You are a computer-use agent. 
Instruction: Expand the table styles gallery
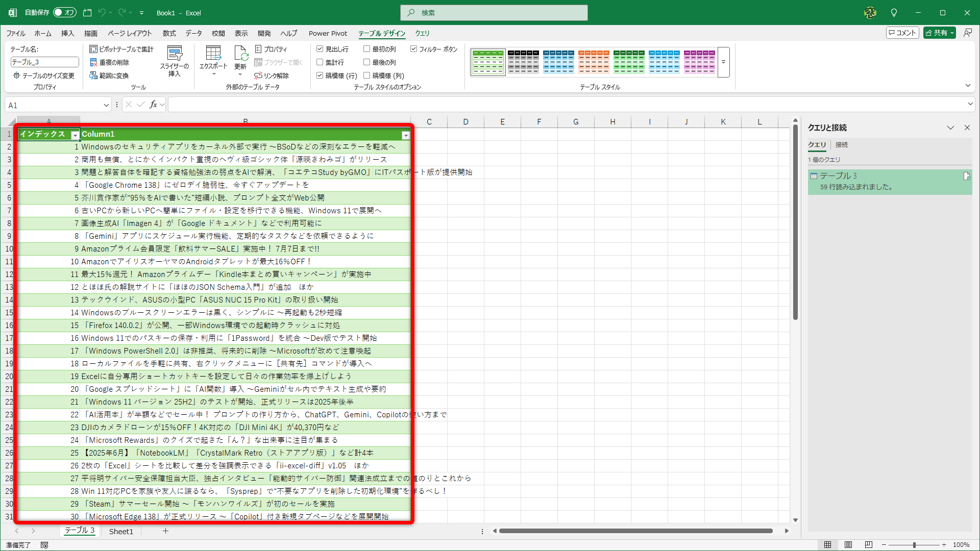pos(723,62)
